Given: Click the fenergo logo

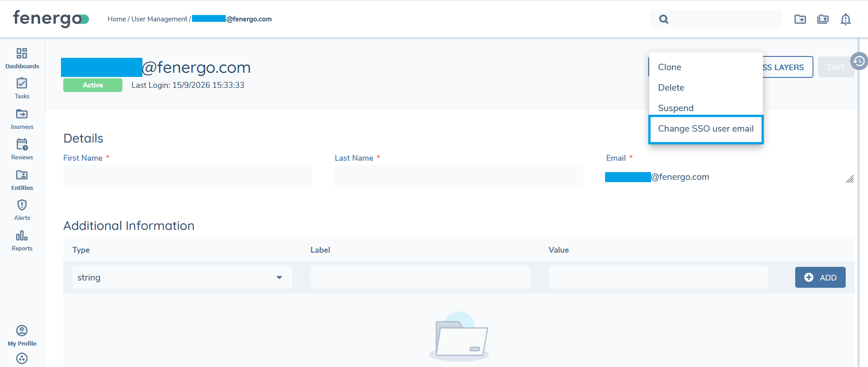Looking at the screenshot, I should 51,19.
